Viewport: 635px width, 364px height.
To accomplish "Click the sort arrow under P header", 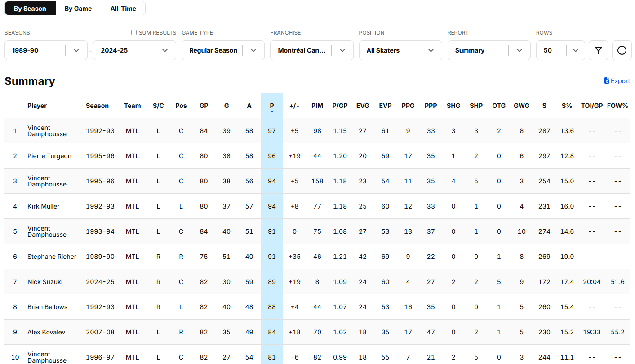I will [x=272, y=112].
